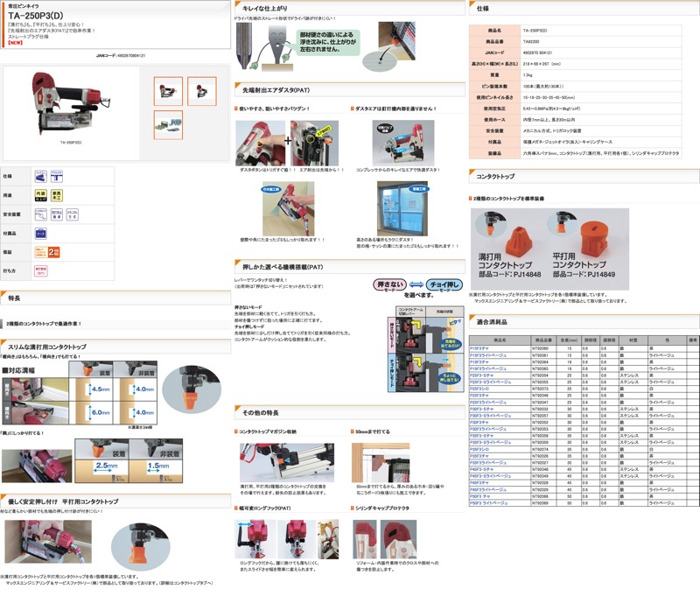Image resolution: width=700 pixels, height=596 pixels.
Task: Click the キレイな仕上がり section heading
Action: (265, 9)
